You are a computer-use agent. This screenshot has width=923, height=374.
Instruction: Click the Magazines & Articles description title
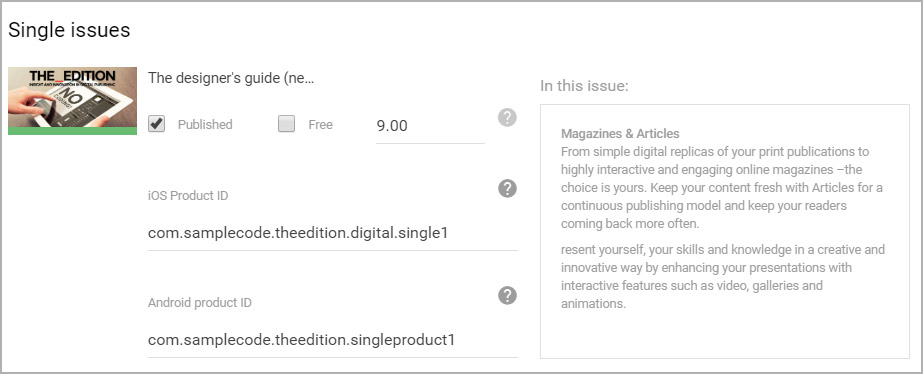point(620,134)
